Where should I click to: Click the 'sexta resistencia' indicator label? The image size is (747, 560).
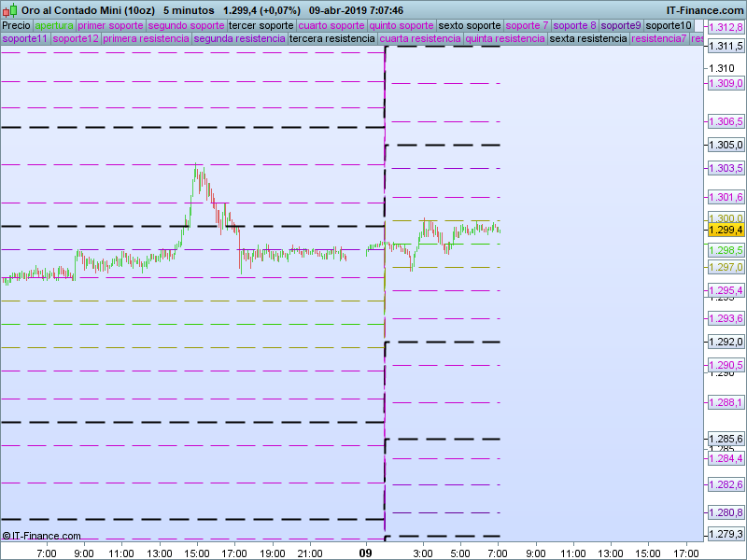588,39
